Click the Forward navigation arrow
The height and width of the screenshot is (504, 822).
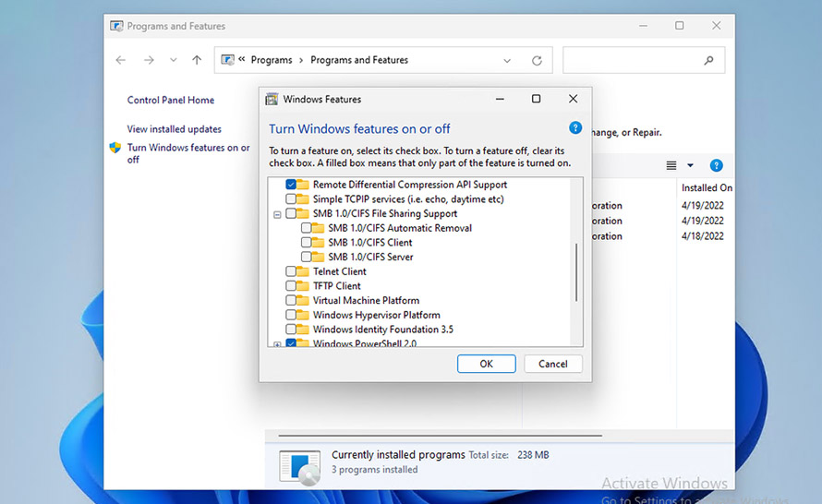point(149,60)
